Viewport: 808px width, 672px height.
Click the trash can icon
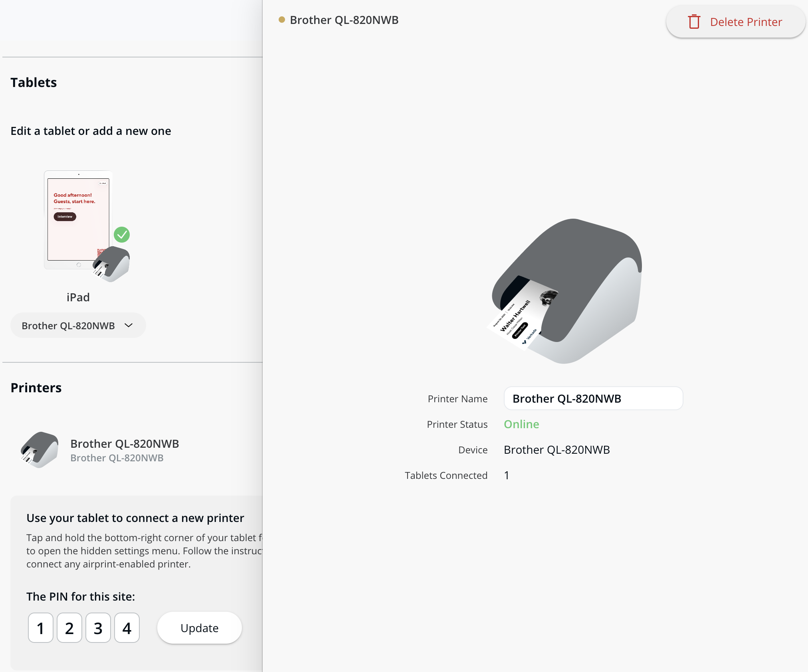point(694,22)
